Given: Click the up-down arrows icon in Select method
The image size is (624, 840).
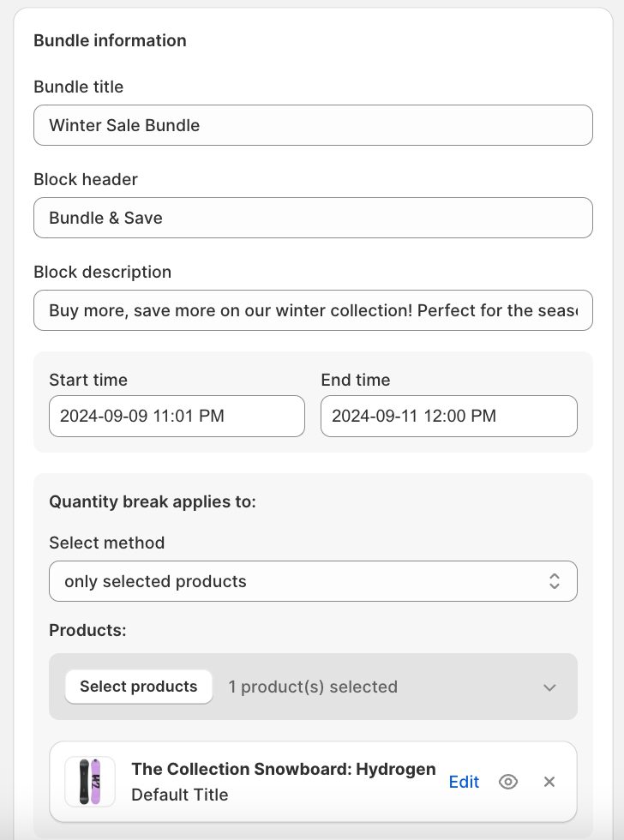Looking at the screenshot, I should (x=555, y=581).
